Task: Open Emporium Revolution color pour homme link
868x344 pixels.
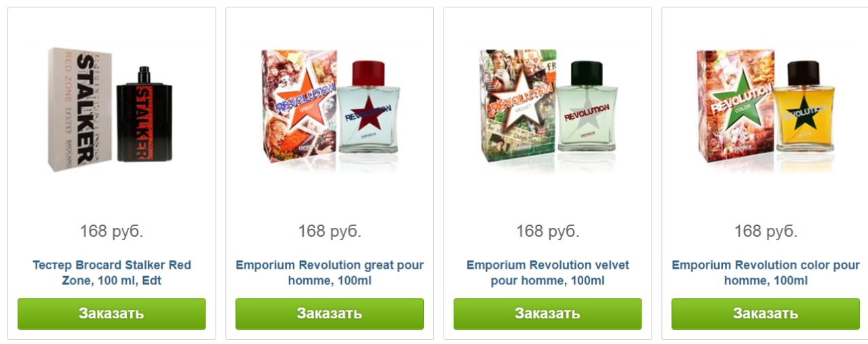Action: pos(766,273)
